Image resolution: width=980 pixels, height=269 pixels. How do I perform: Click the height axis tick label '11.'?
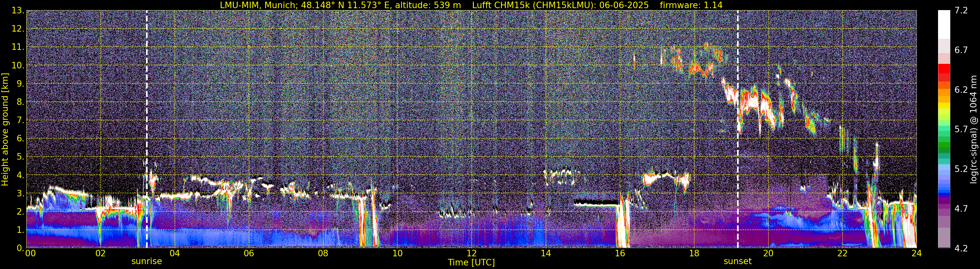coord(18,47)
